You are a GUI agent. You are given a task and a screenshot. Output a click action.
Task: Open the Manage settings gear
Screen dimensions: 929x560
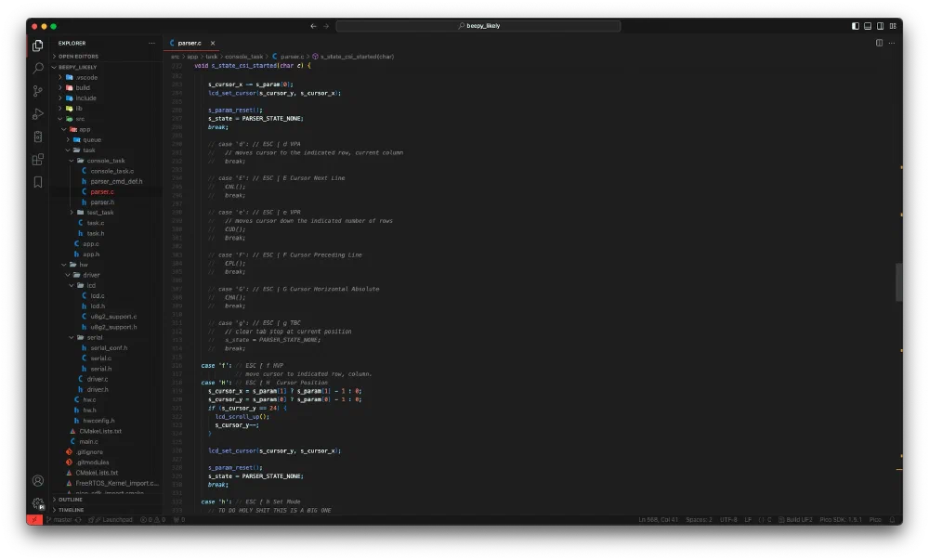(x=38, y=502)
